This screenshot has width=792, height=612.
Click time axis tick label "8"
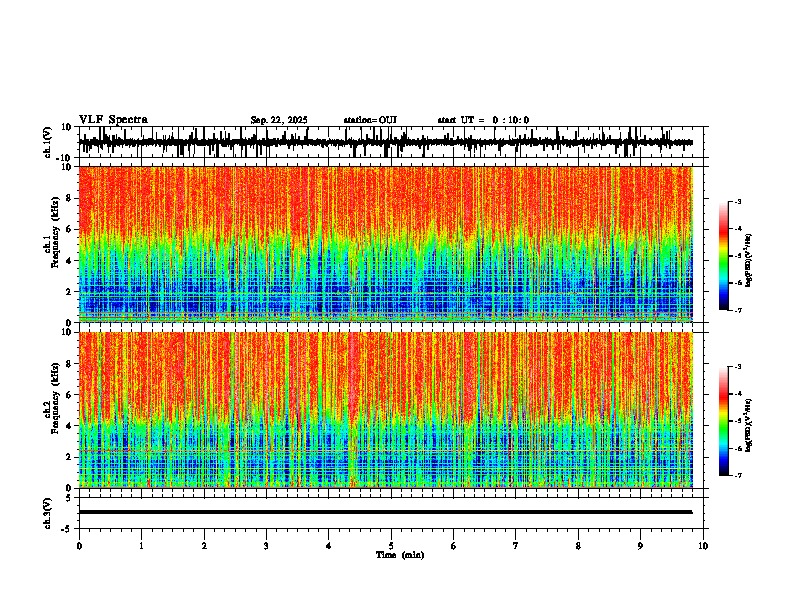(578, 546)
